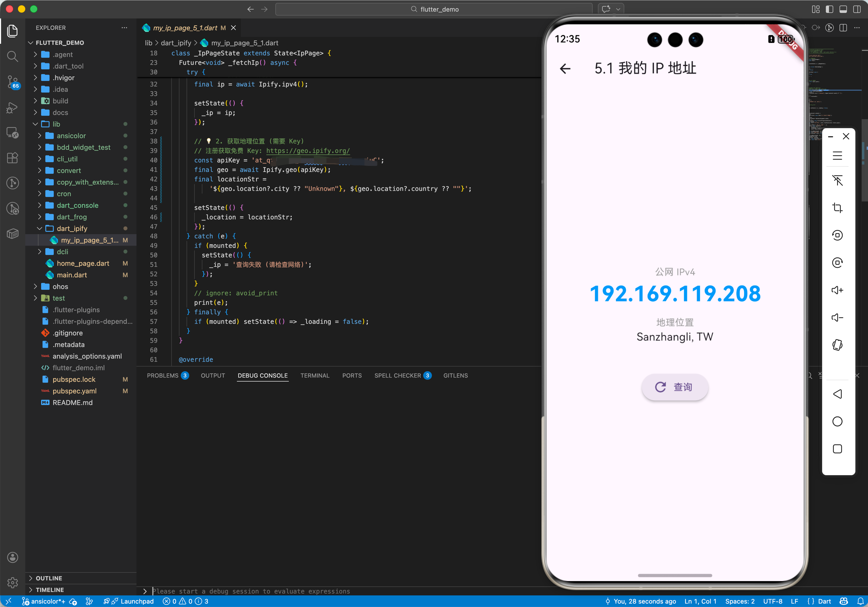
Task: Toggle the primary side bar layout icon
Action: (x=830, y=9)
